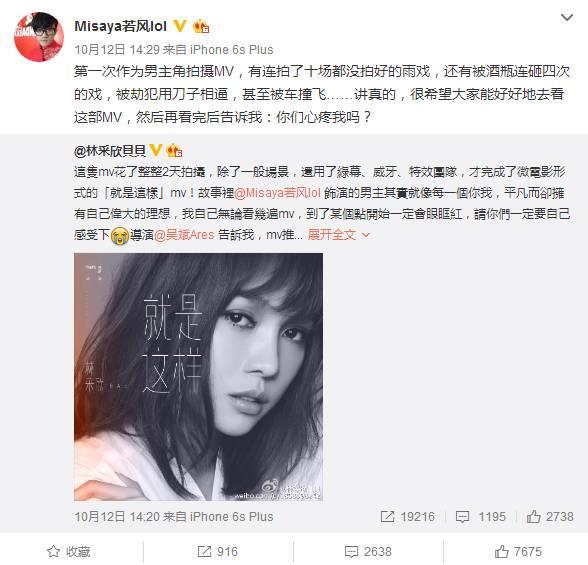The width and height of the screenshot is (588, 565).
Task: Click the Misaya若风lol username link
Action: (120, 26)
